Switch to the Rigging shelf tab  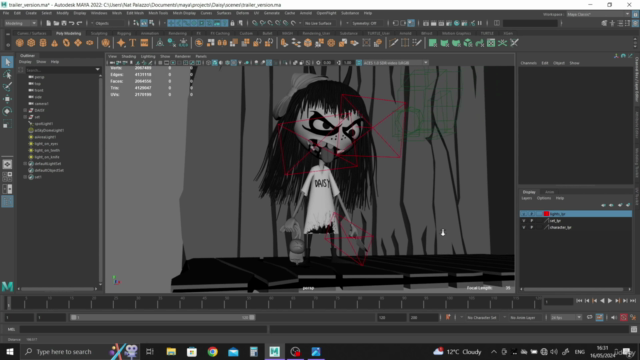tap(124, 33)
